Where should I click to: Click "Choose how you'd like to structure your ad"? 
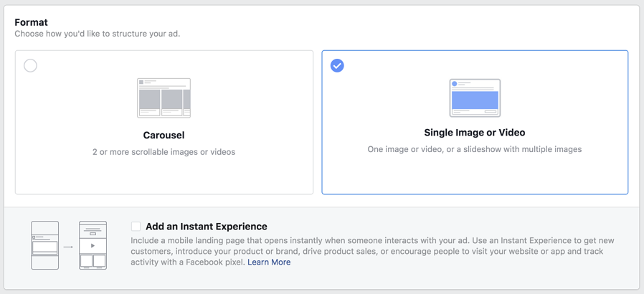pyautogui.click(x=97, y=34)
